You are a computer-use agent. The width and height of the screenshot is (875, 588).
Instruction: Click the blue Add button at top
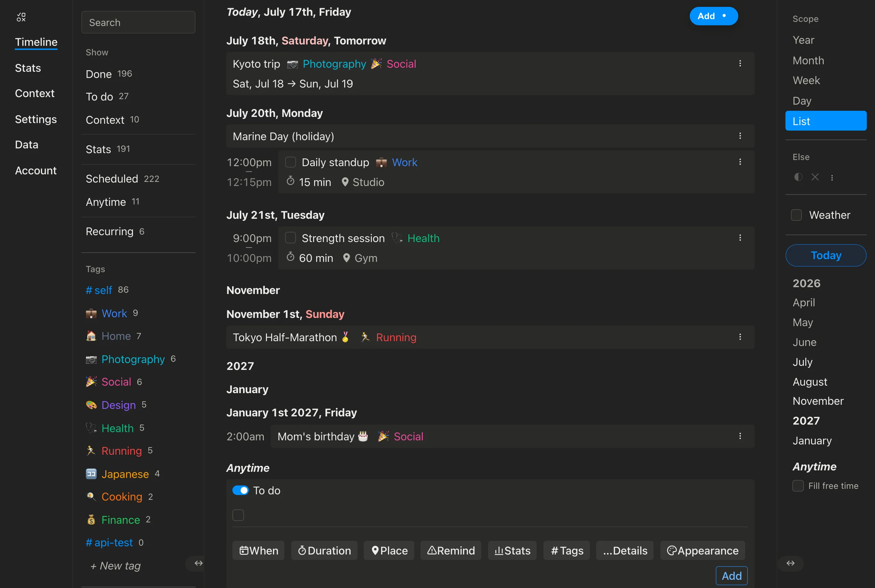[713, 16]
